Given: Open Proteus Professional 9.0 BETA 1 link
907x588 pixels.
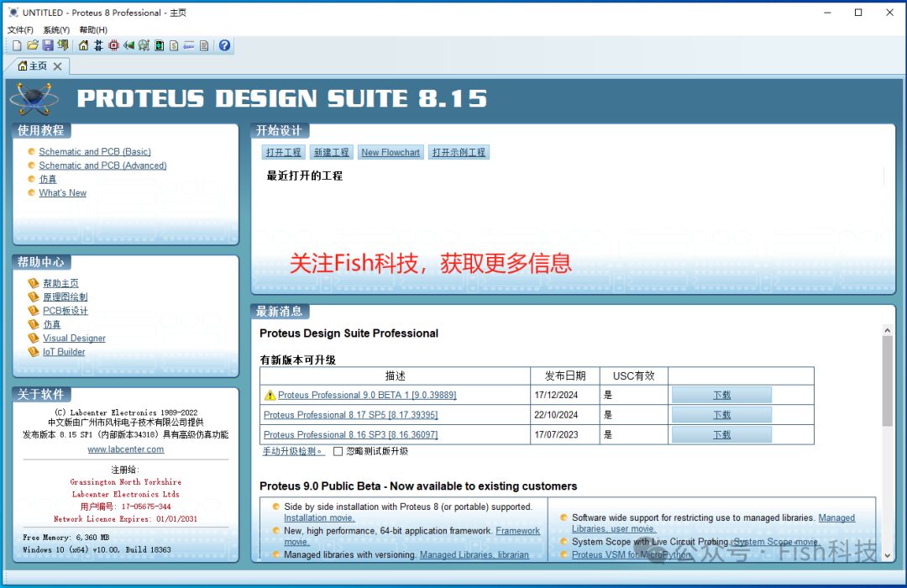Looking at the screenshot, I should point(367,396).
